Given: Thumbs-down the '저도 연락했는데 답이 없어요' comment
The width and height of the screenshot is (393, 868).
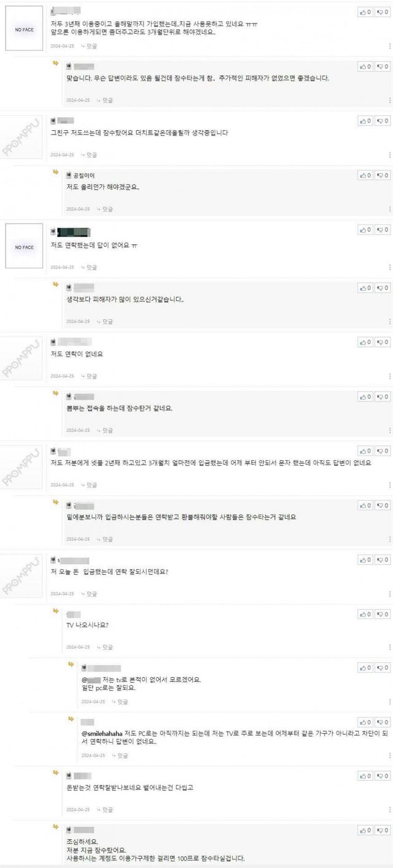Looking at the screenshot, I should [x=383, y=230].
